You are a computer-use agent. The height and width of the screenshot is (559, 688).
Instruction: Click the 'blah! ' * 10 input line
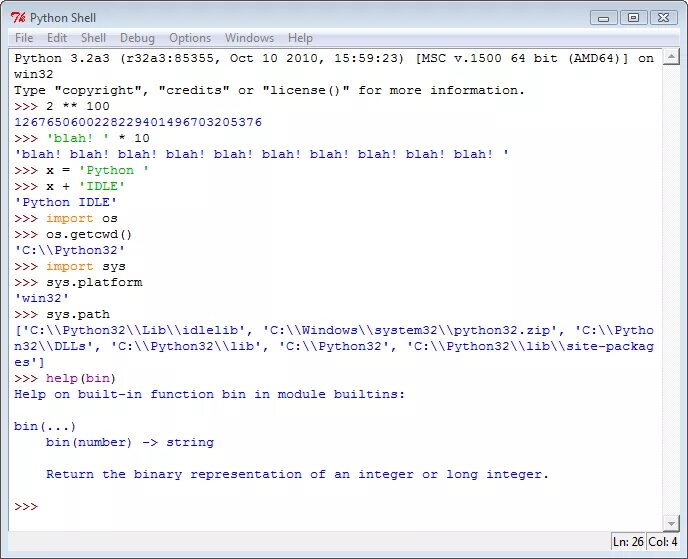pos(82,138)
